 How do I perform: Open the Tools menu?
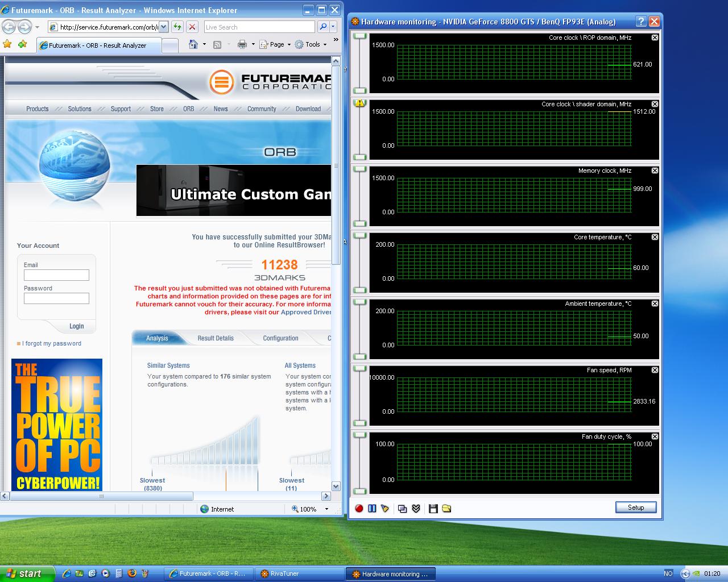pos(311,44)
